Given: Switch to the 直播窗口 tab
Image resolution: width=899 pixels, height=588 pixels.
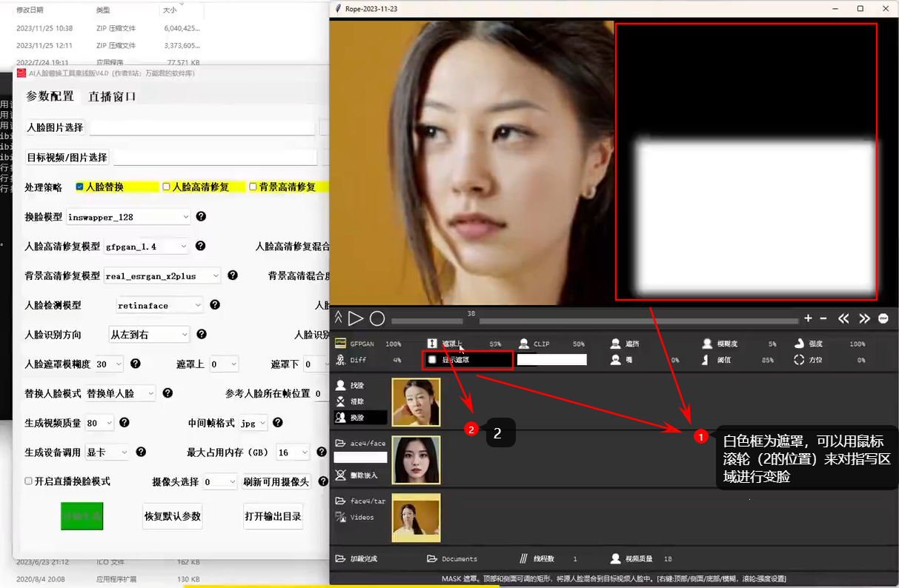Looking at the screenshot, I should pos(112,96).
